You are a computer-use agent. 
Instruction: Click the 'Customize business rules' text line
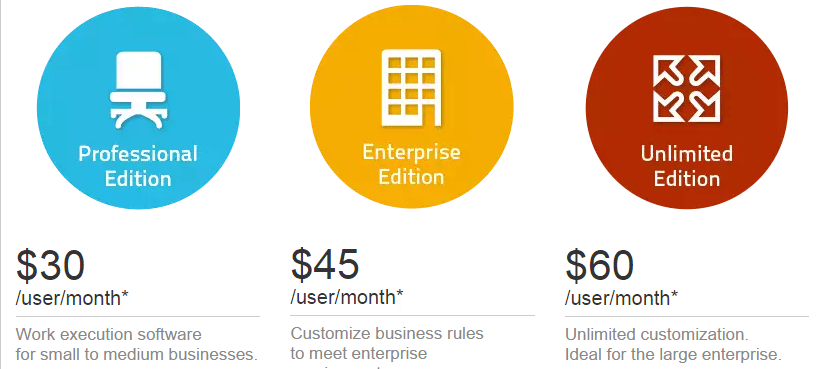click(387, 333)
